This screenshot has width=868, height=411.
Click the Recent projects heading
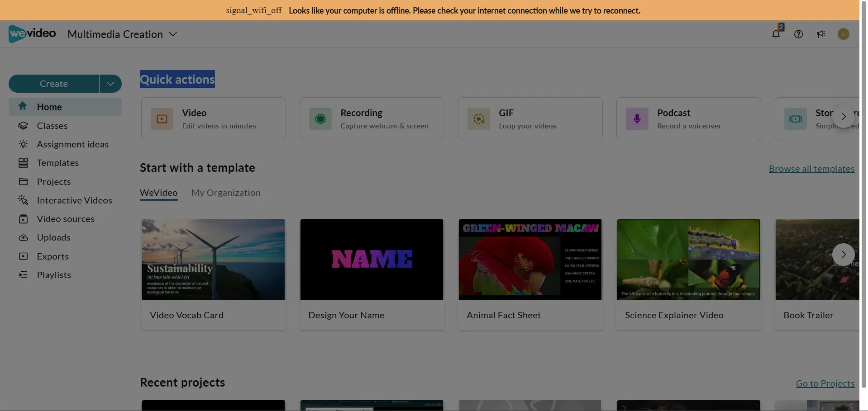point(182,383)
